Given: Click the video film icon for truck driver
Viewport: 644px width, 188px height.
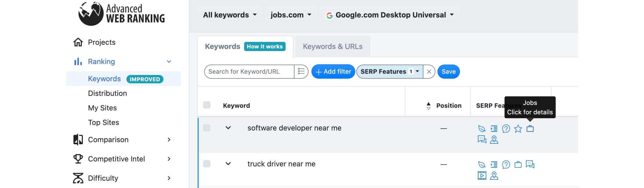Looking at the screenshot, I should [482, 175].
